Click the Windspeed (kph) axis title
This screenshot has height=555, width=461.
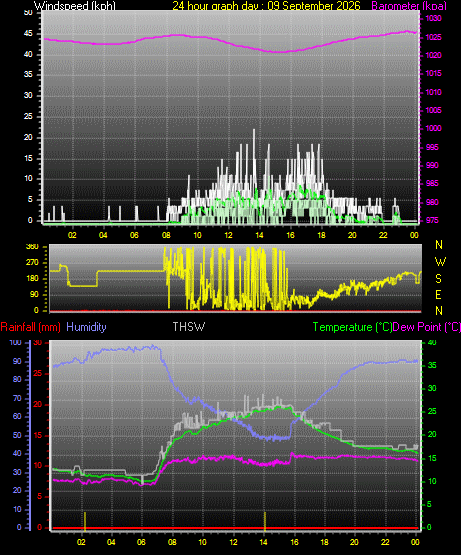click(75, 6)
